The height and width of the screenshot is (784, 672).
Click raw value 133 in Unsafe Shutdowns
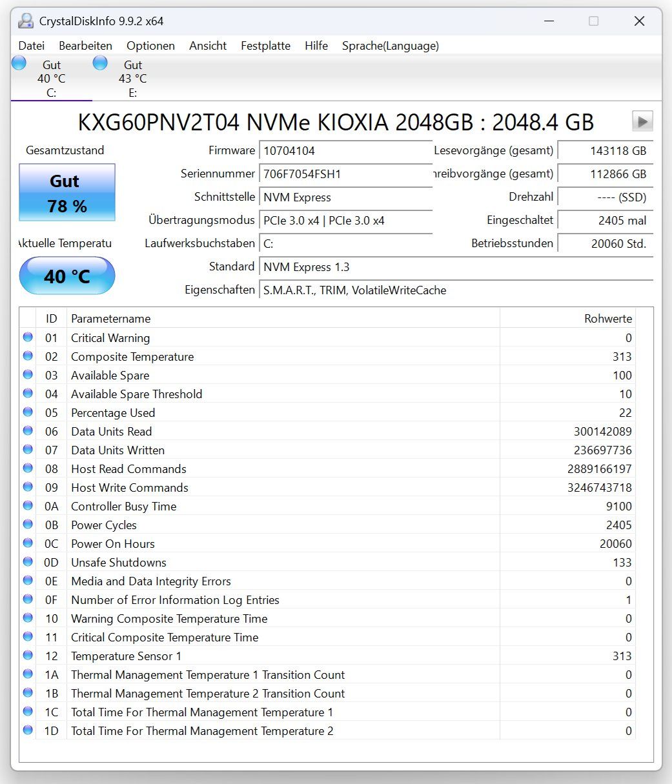(622, 562)
